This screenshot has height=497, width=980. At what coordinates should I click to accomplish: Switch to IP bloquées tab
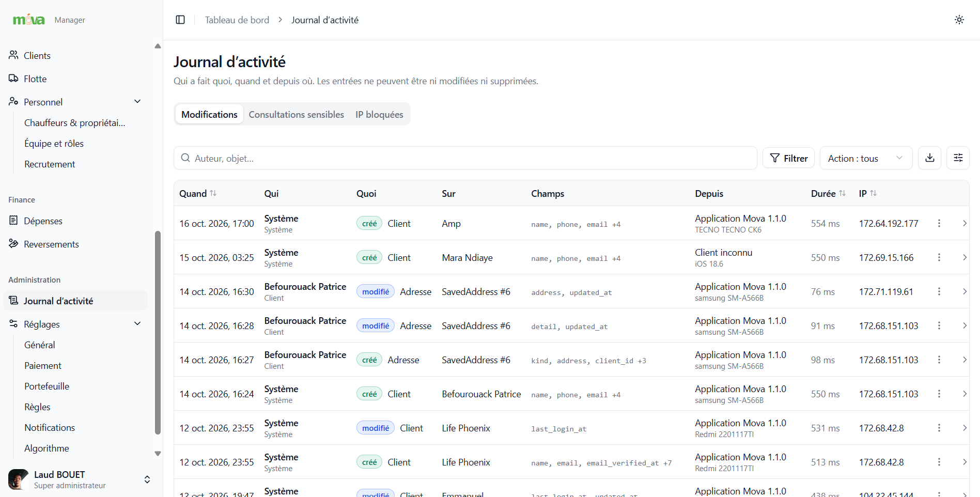pos(379,114)
